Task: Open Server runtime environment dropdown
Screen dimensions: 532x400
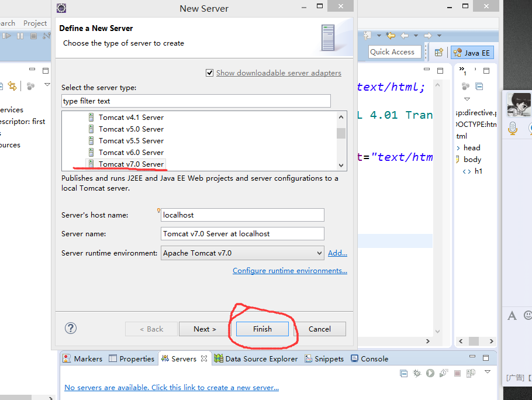Action: tap(242, 253)
